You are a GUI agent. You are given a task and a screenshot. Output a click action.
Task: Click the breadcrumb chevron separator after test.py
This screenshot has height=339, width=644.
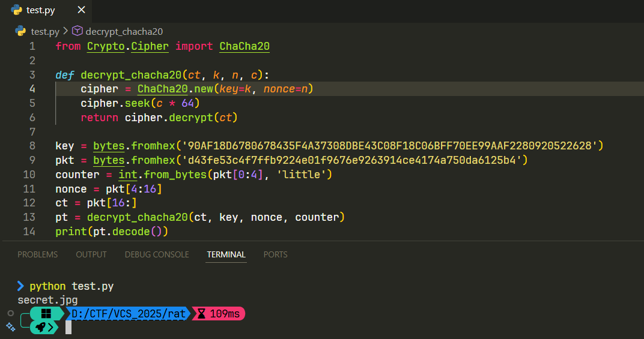[x=65, y=31]
